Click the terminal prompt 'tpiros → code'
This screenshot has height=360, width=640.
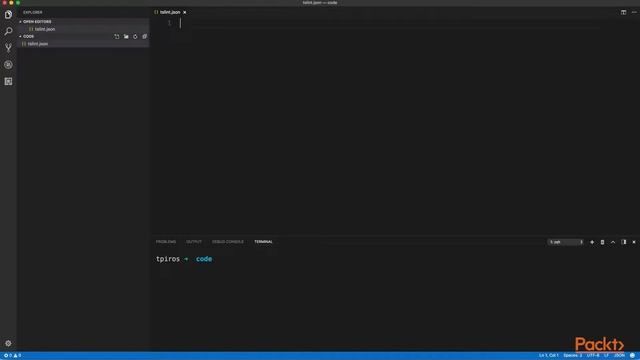coord(184,259)
